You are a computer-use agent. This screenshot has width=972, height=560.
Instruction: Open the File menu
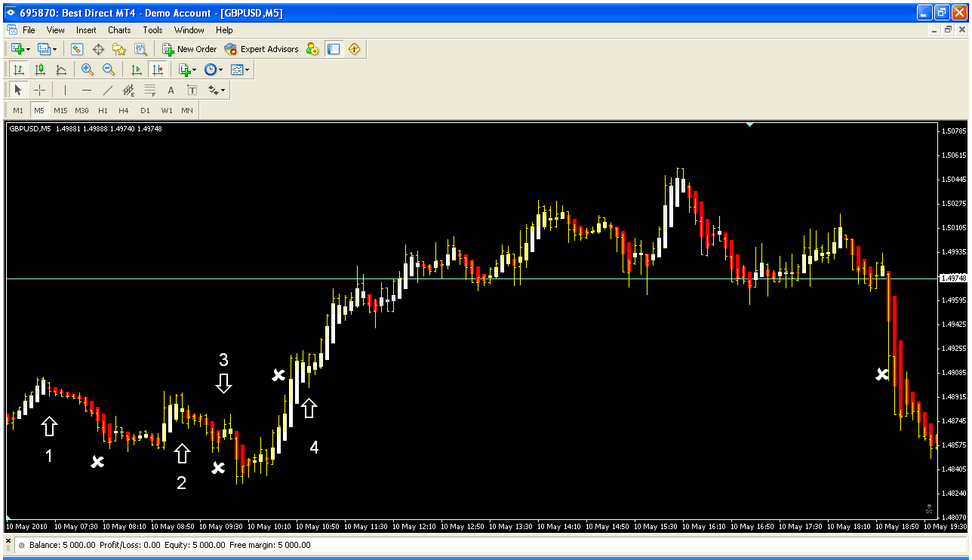[x=29, y=30]
